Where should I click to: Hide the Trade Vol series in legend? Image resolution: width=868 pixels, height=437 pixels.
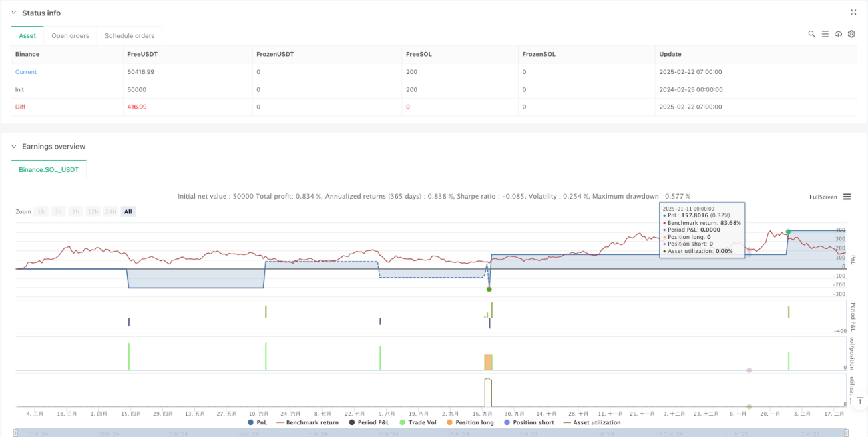pos(417,422)
